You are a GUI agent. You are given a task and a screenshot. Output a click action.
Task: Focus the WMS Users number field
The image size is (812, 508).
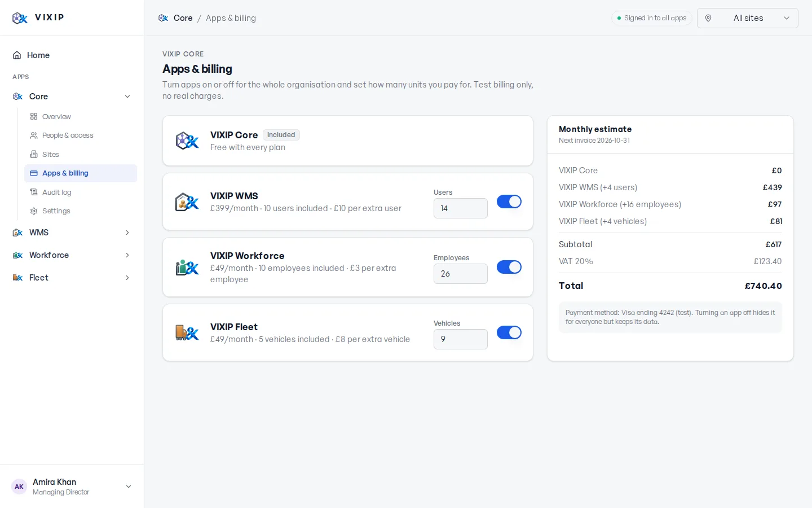(x=461, y=208)
